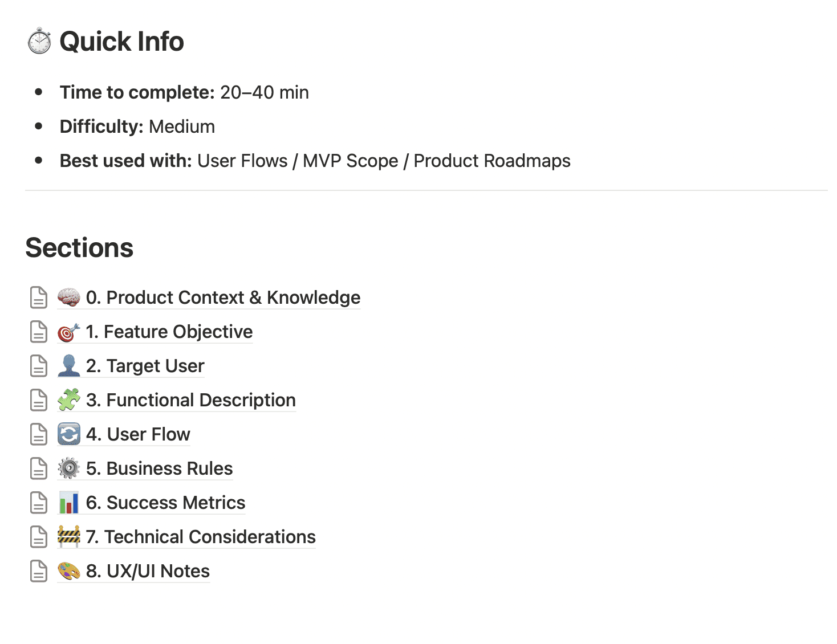This screenshot has height=644, width=837.
Task: Open the UX/UI Notes page
Action: pyautogui.click(x=148, y=571)
